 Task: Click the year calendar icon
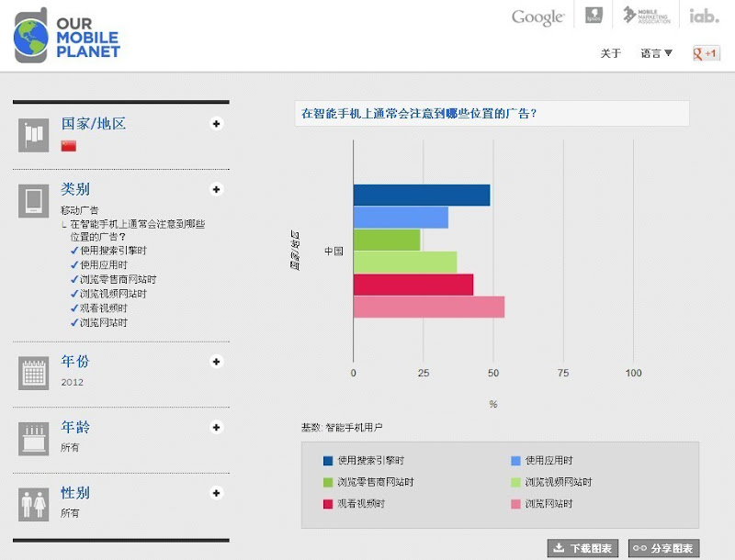click(34, 373)
